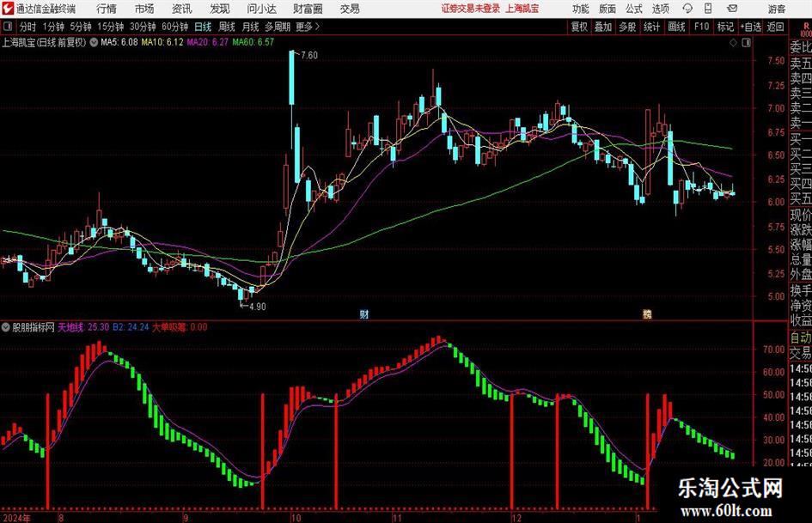Click the 4.90 low price label
This screenshot has width=812, height=523.
click(x=257, y=307)
